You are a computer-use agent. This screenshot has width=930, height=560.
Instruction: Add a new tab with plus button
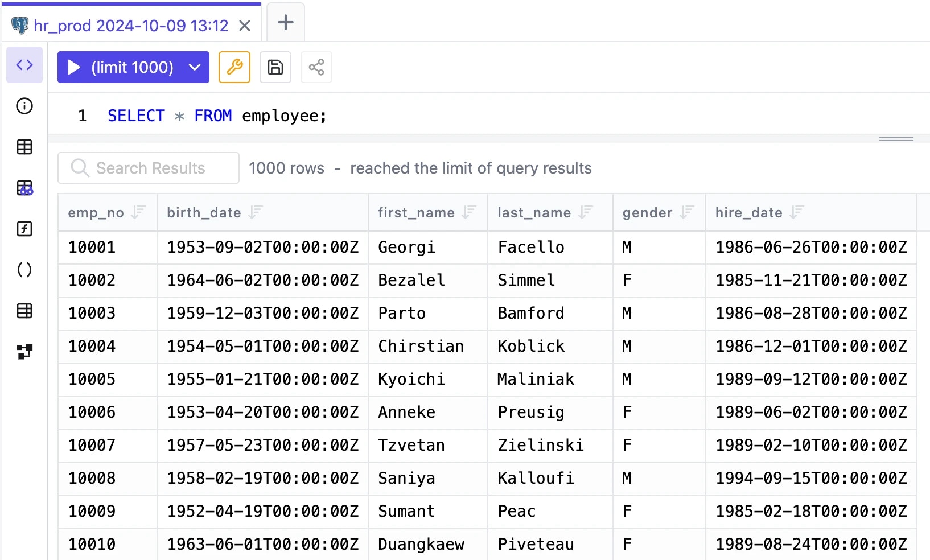pyautogui.click(x=285, y=22)
